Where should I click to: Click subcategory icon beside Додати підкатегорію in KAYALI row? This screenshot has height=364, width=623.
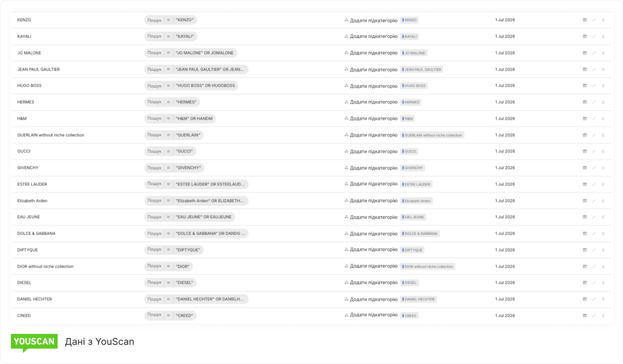[346, 36]
